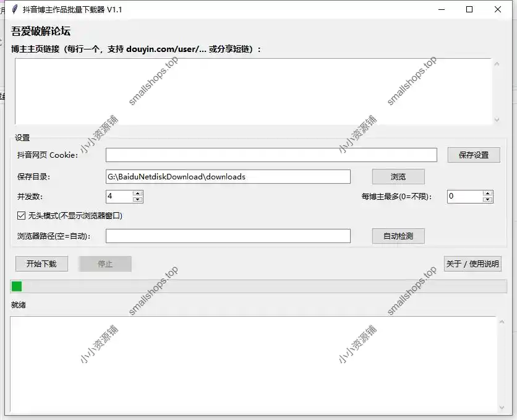Toggle the 无头模式 checkbox
This screenshot has height=420, width=517.
(21, 216)
